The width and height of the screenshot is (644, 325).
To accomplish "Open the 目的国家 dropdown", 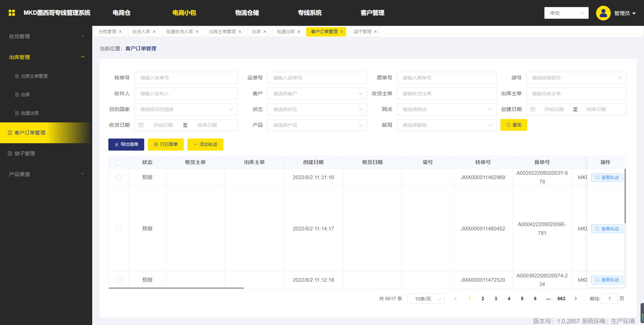I will (186, 109).
